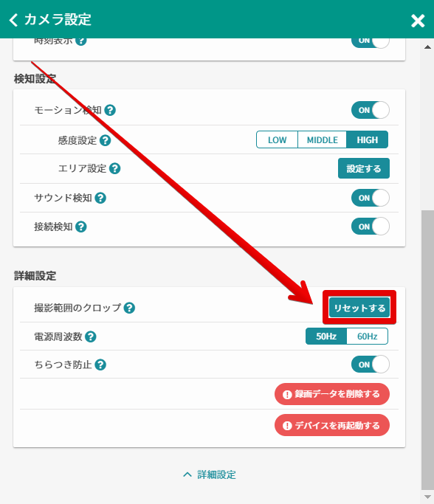This screenshot has width=434, height=504.
Task: Open help icon for エリア設定
Action: (x=114, y=168)
